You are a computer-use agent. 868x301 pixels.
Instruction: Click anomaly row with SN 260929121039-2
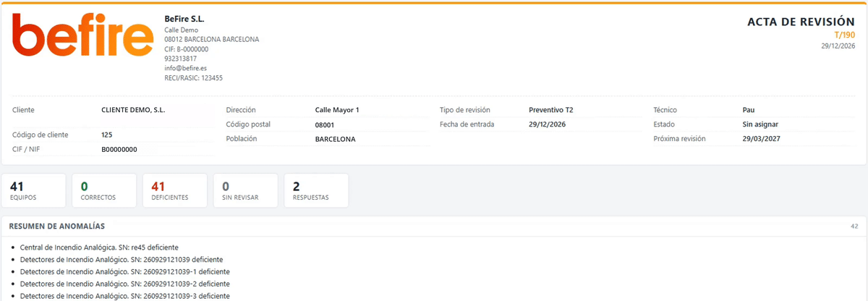pos(125,284)
